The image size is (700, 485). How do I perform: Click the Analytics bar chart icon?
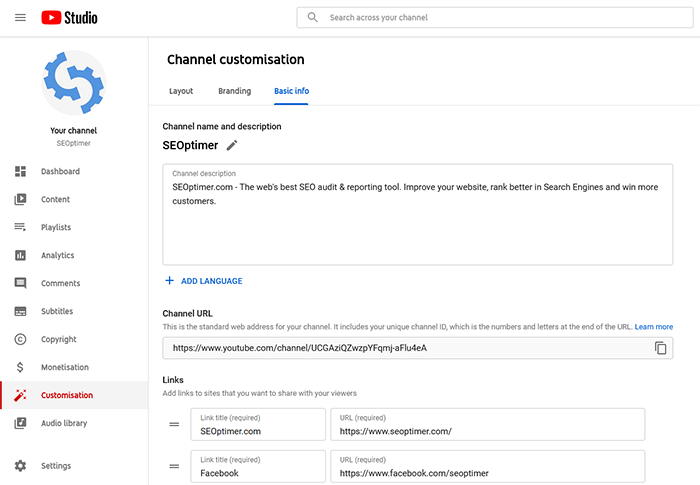click(x=20, y=255)
